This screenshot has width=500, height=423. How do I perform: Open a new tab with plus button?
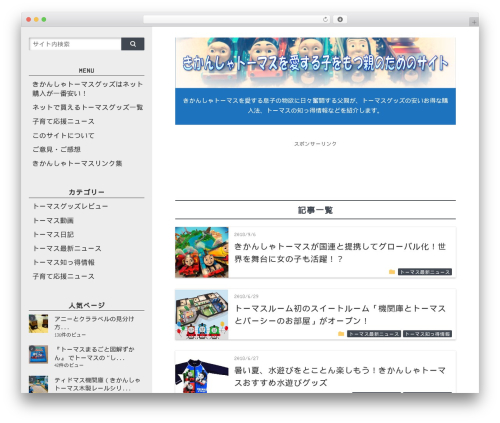(x=474, y=22)
